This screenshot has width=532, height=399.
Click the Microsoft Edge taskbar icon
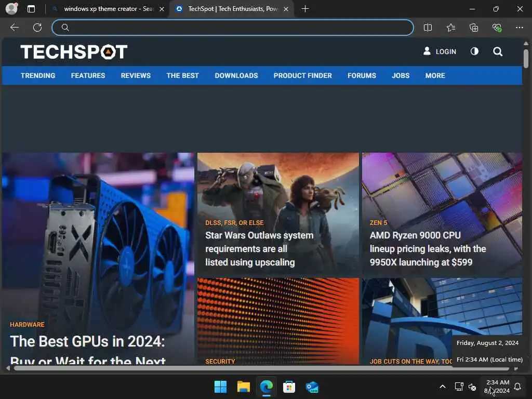[x=267, y=387]
